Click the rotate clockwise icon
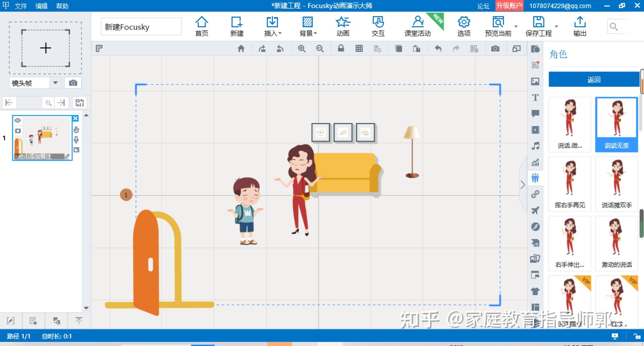The width and height of the screenshot is (644, 346). coord(262,49)
